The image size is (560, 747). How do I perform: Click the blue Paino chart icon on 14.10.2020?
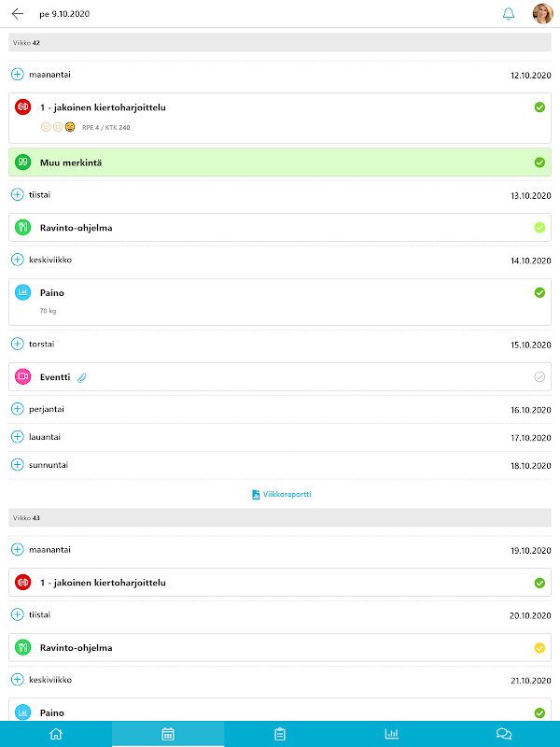[x=23, y=293]
